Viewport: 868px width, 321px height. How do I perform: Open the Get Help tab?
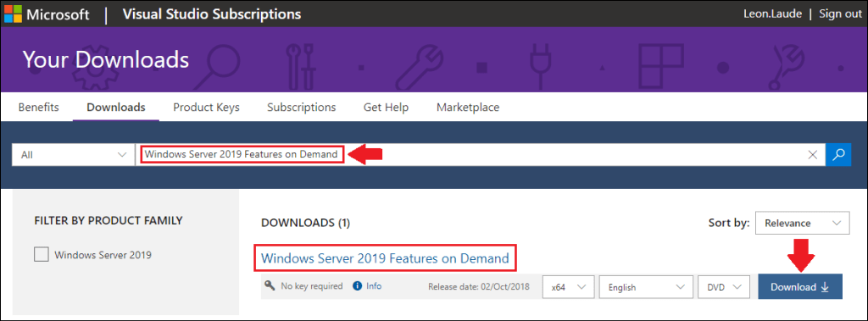tap(386, 107)
